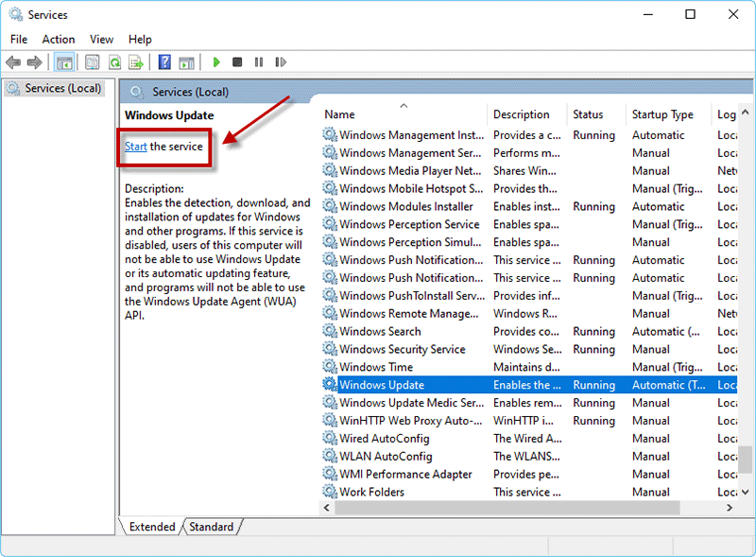Click the vertical scrollbar thumb
This screenshot has width=756, height=557.
746,460
